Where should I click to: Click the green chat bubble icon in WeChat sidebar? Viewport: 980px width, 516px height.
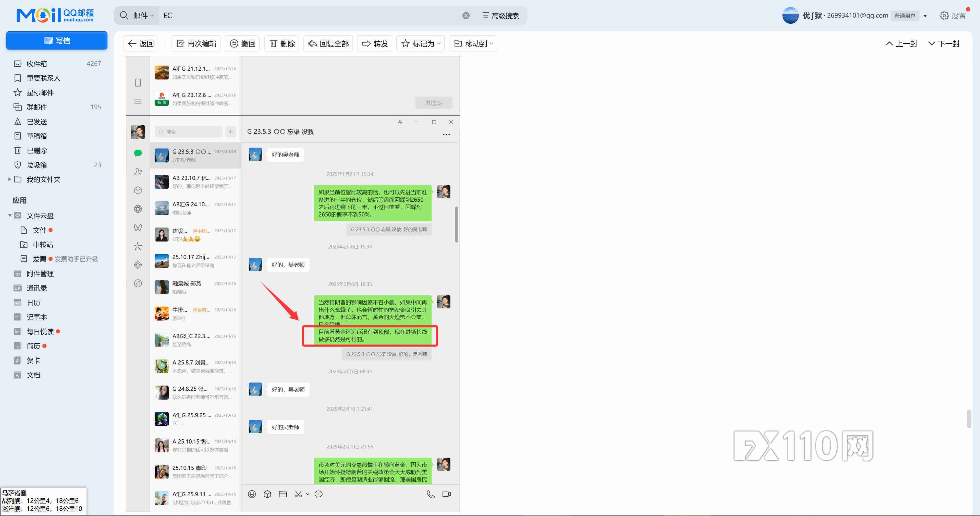138,153
